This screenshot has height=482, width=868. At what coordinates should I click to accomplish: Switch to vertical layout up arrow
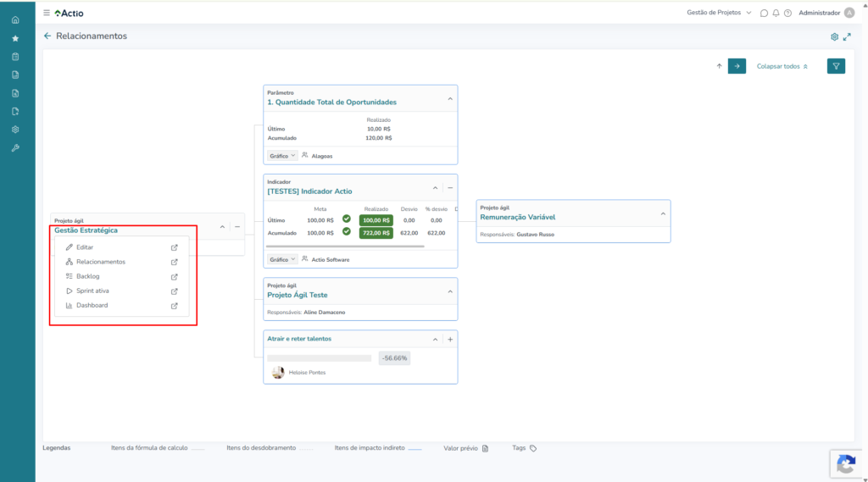point(719,66)
